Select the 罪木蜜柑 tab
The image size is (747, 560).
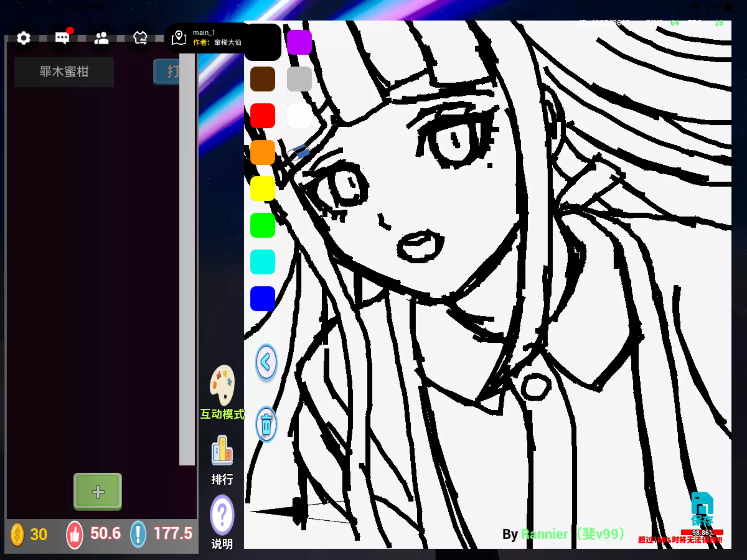click(64, 72)
